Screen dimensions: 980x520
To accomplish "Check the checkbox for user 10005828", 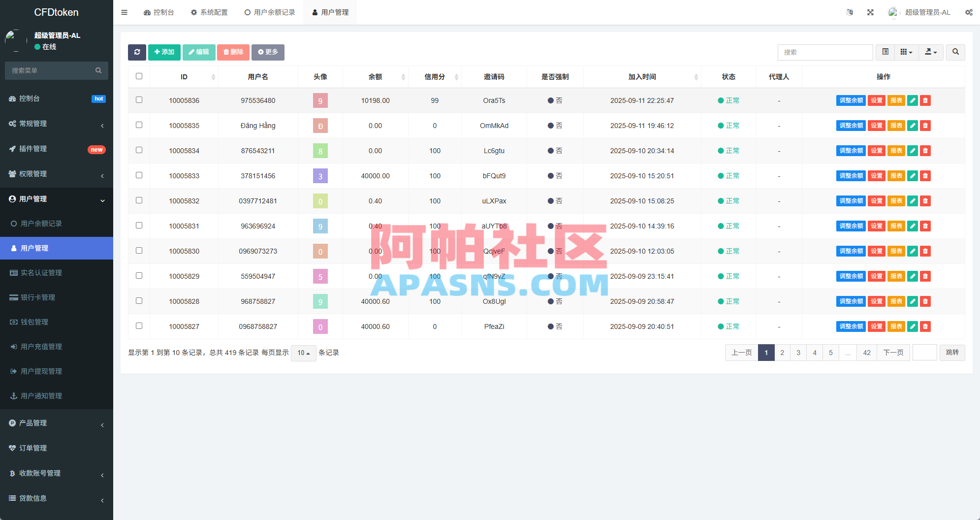I will tap(139, 301).
